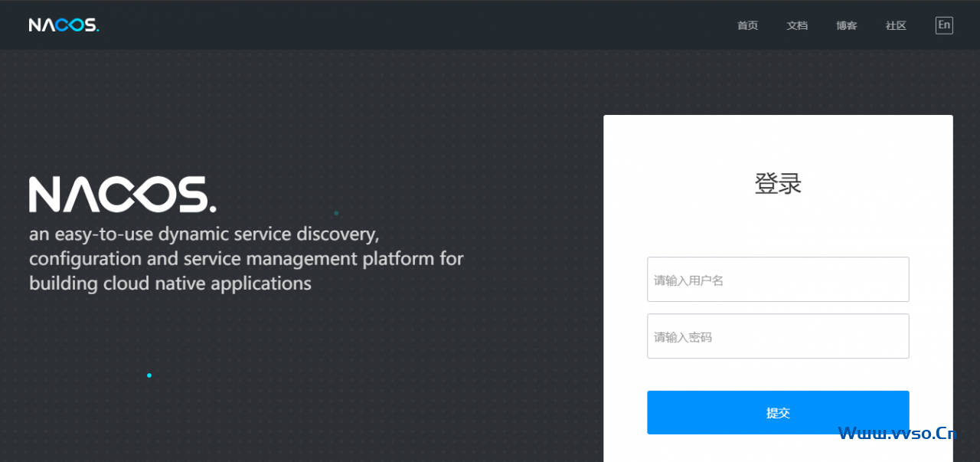Click the large NACOS hero logo

click(x=122, y=195)
